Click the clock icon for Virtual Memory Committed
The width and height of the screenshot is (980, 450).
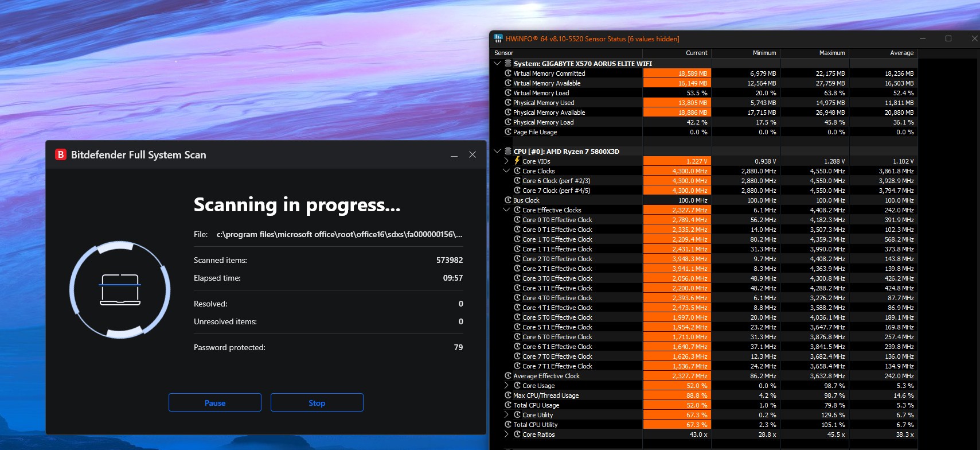pos(507,73)
